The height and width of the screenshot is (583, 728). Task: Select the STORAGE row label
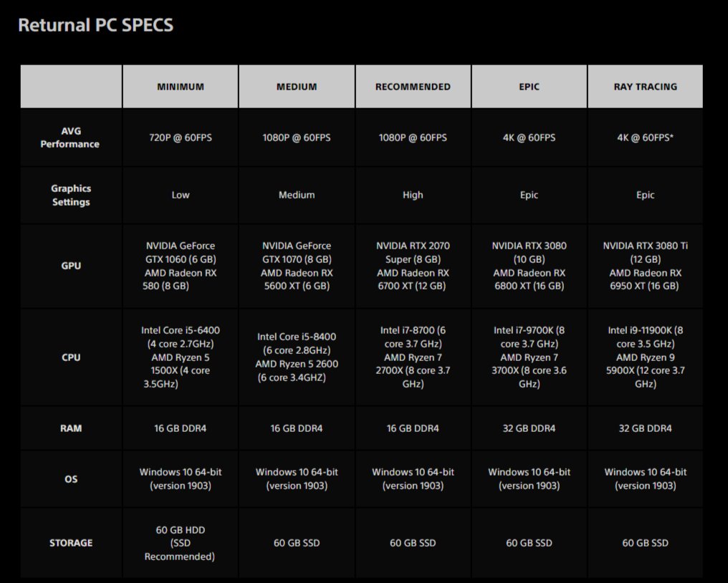pyautogui.click(x=71, y=543)
